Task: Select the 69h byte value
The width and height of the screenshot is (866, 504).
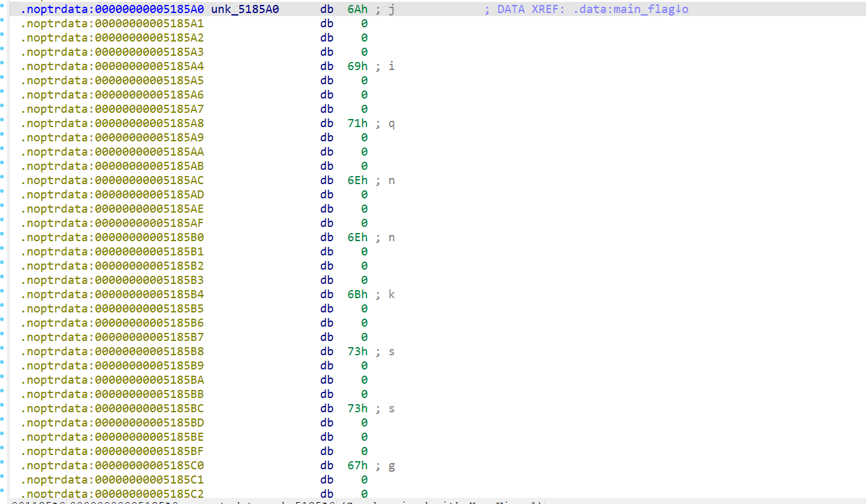Action: [357, 66]
